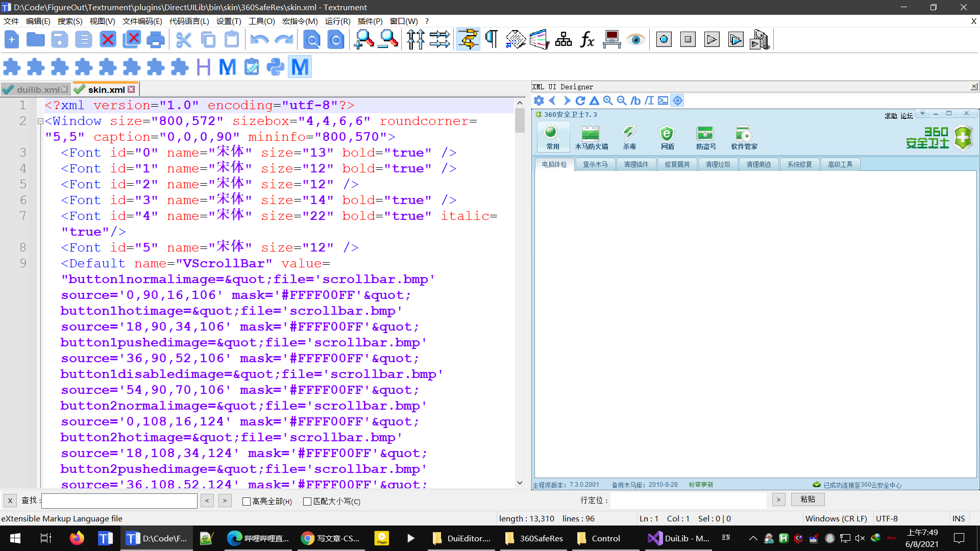Toggle the target locator in designer toolbar
The height and width of the screenshot is (551, 980).
[x=677, y=101]
